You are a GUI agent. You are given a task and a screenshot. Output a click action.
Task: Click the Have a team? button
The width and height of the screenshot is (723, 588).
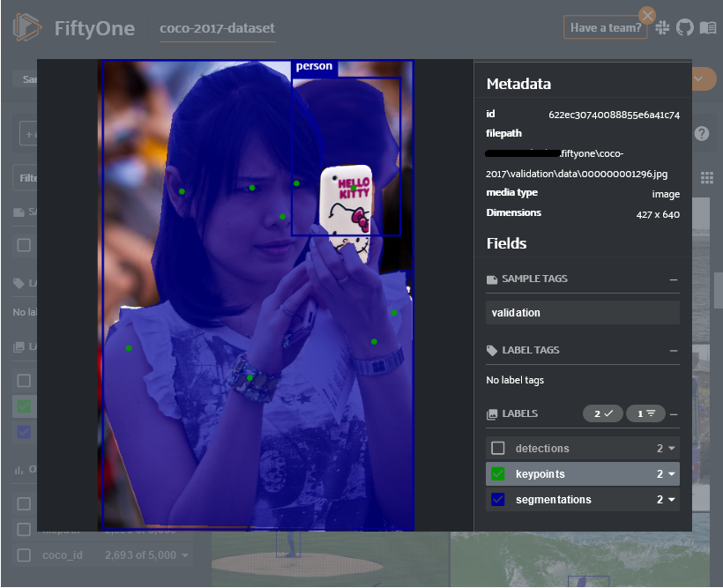[x=605, y=26]
